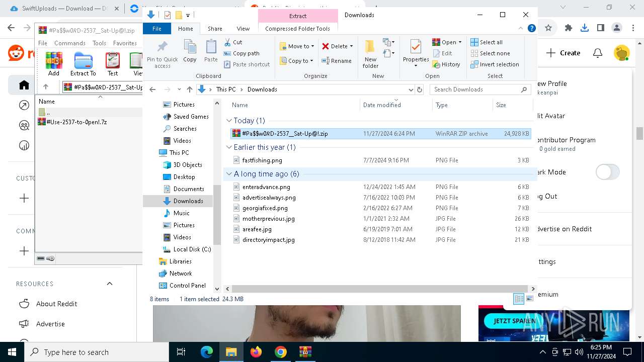Viewport: 644px width, 362px height.
Task: Open WinRAR Favorites menu
Action: (x=125, y=43)
